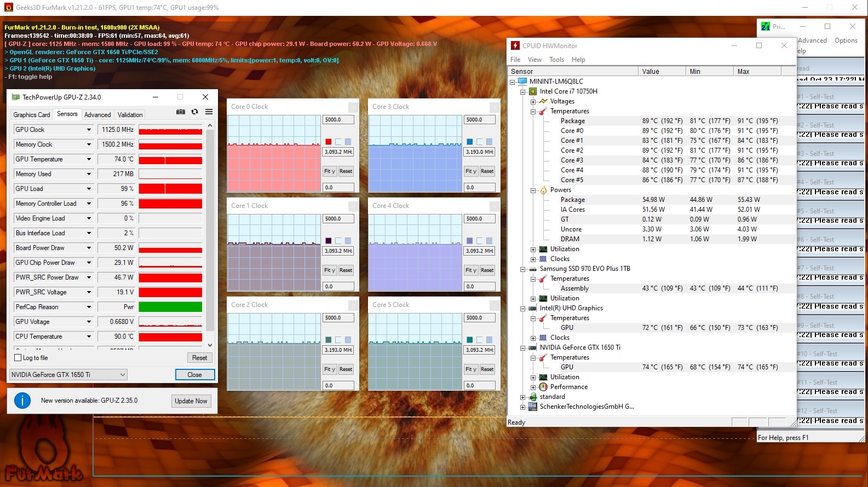Click the blue info icon in the update notice
This screenshot has height=487, width=868.
pos(22,401)
